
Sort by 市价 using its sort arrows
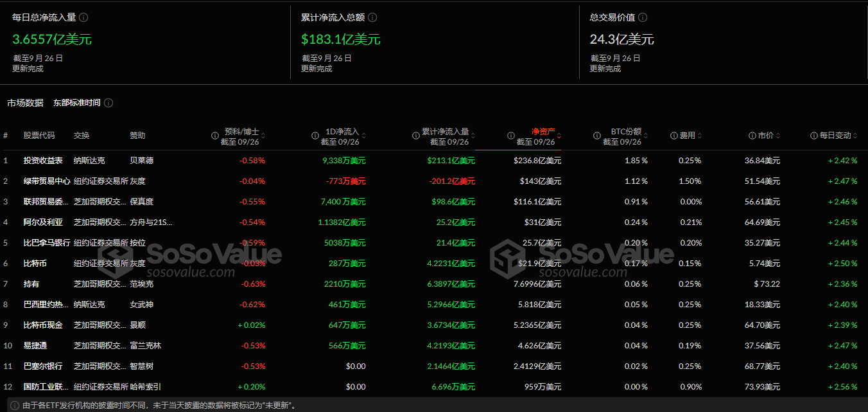778,136
